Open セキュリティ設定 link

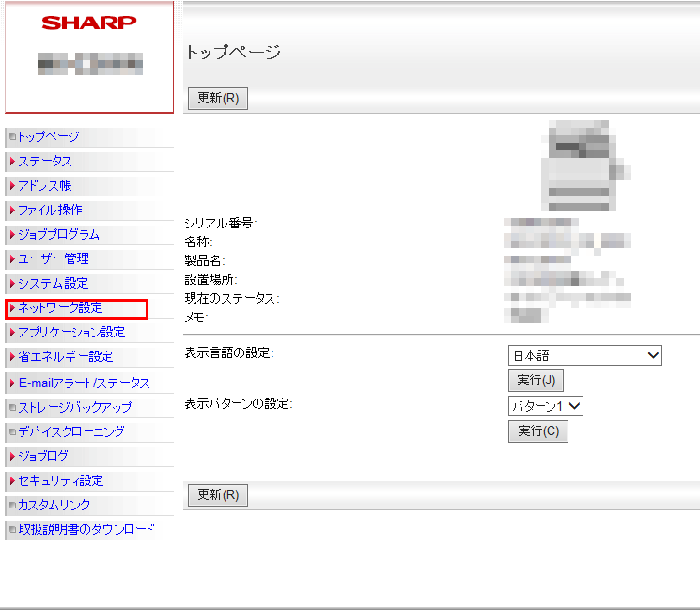[61, 480]
